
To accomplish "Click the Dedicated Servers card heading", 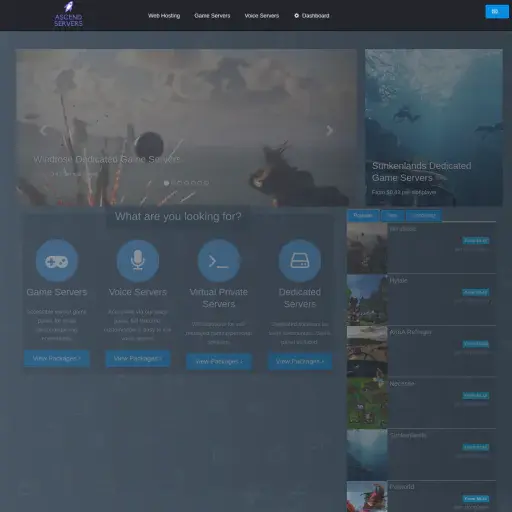I will click(x=300, y=298).
